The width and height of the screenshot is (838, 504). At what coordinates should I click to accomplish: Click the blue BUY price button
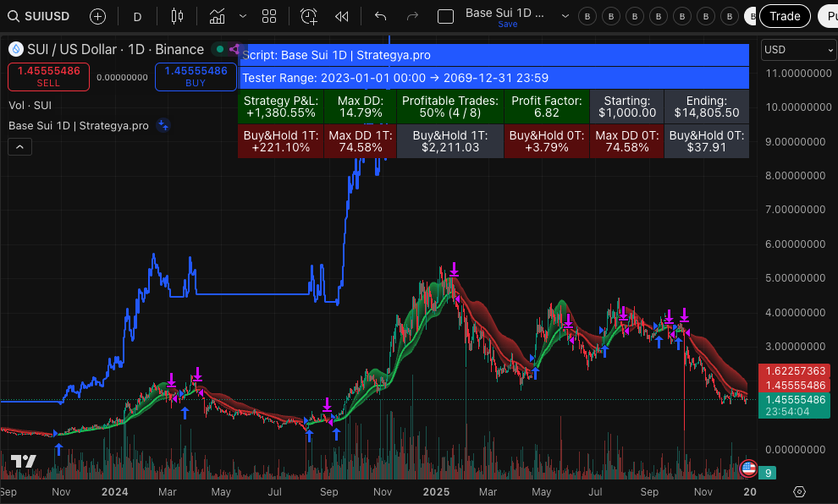[x=196, y=77]
